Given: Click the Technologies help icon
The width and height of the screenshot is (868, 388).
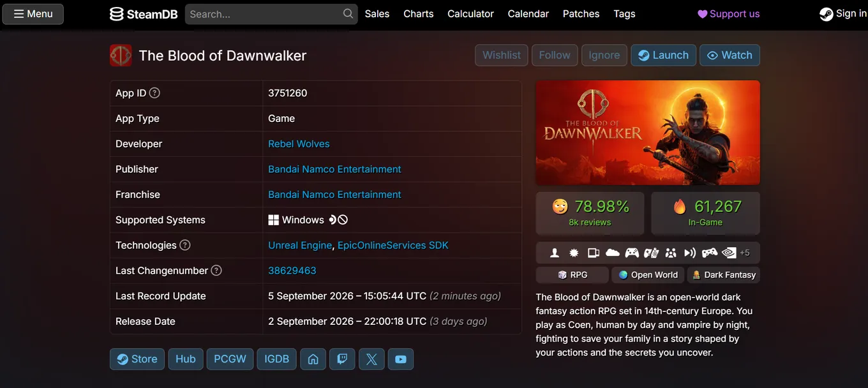Looking at the screenshot, I should tap(185, 245).
